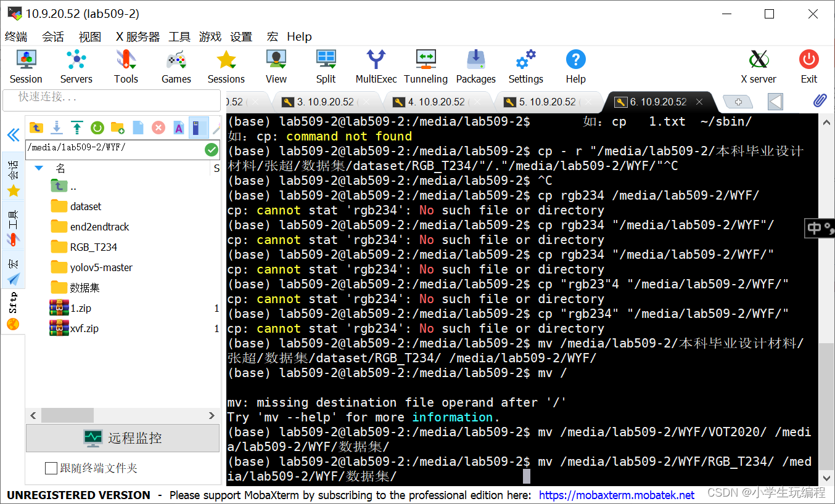Image resolution: width=835 pixels, height=504 pixels.
Task: Open the 宏 menu
Action: pyautogui.click(x=272, y=36)
